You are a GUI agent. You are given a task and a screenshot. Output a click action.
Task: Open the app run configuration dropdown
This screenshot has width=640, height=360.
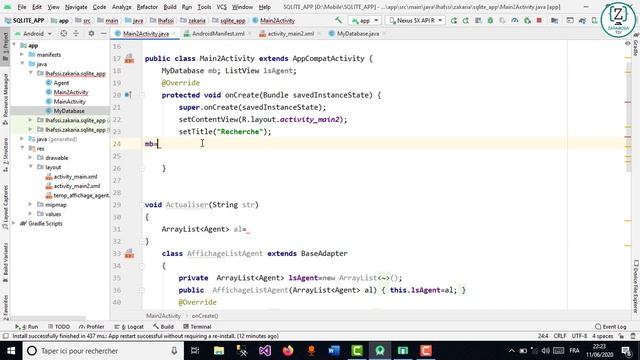[x=365, y=20]
